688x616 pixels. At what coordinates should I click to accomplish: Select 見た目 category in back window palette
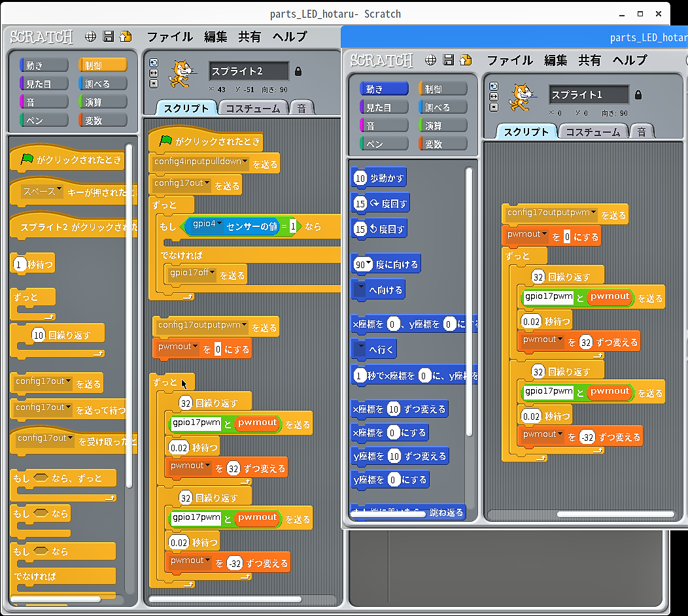click(44, 84)
